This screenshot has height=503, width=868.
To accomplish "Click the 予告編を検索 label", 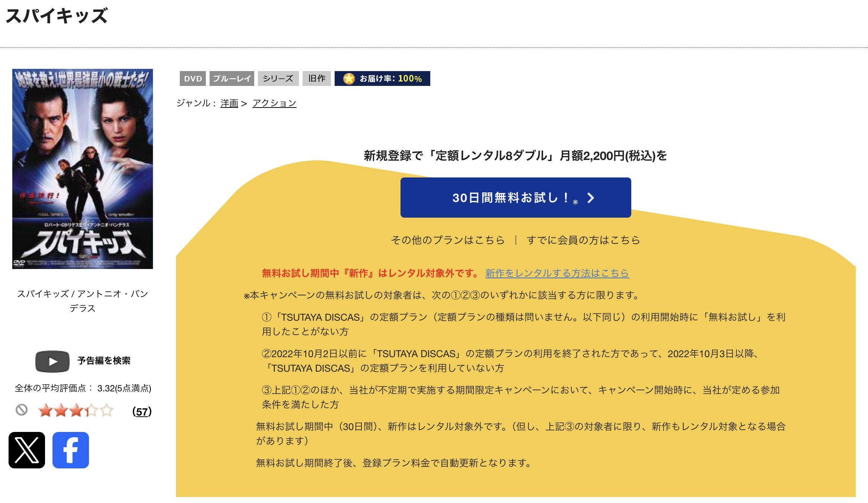I will (x=104, y=361).
